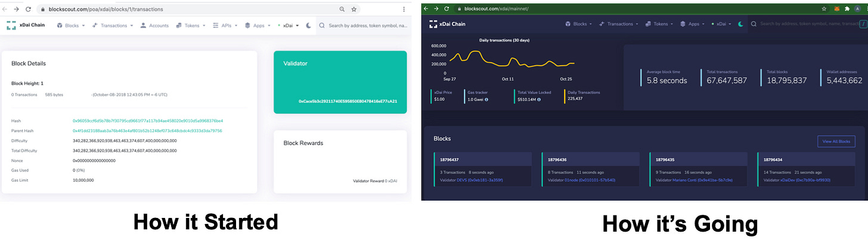Select the Wallet addresses value 5,443,662
The image size is (868, 243).
[x=845, y=81]
